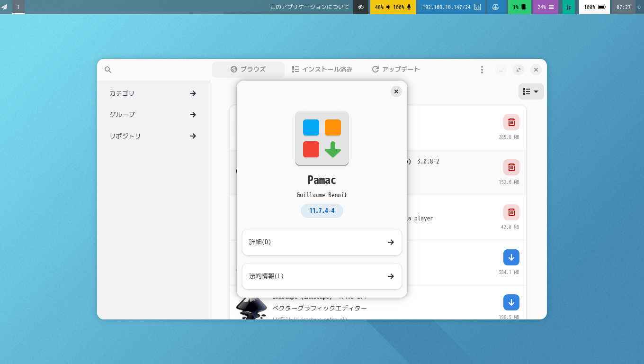Switch to the インストール済み tab
644x364 pixels.
pyautogui.click(x=322, y=69)
